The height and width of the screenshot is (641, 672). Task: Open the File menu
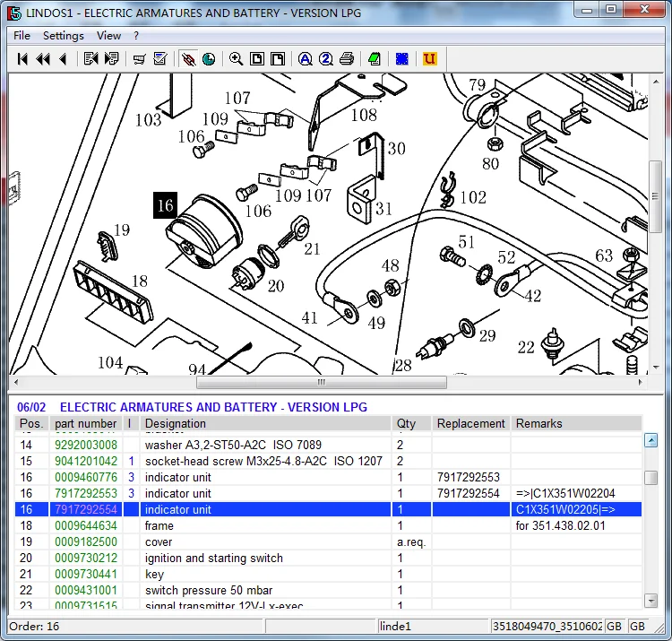click(x=22, y=36)
